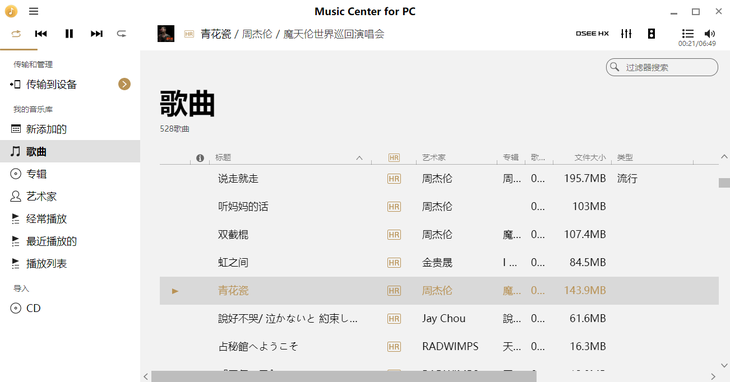This screenshot has height=382, width=730.
Task: Open the hamburger menu icon
Action: (x=34, y=11)
